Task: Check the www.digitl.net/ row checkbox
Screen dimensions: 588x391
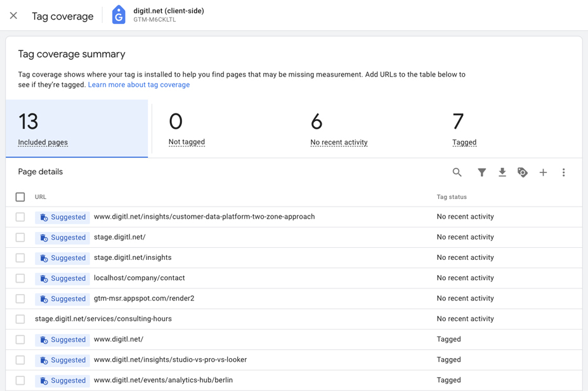Action: click(20, 340)
